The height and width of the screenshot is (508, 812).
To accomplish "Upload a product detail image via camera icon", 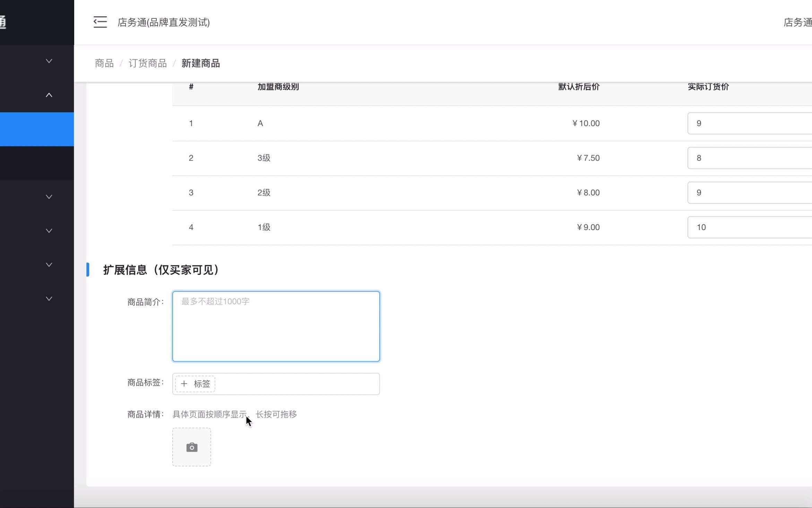I will tap(192, 447).
